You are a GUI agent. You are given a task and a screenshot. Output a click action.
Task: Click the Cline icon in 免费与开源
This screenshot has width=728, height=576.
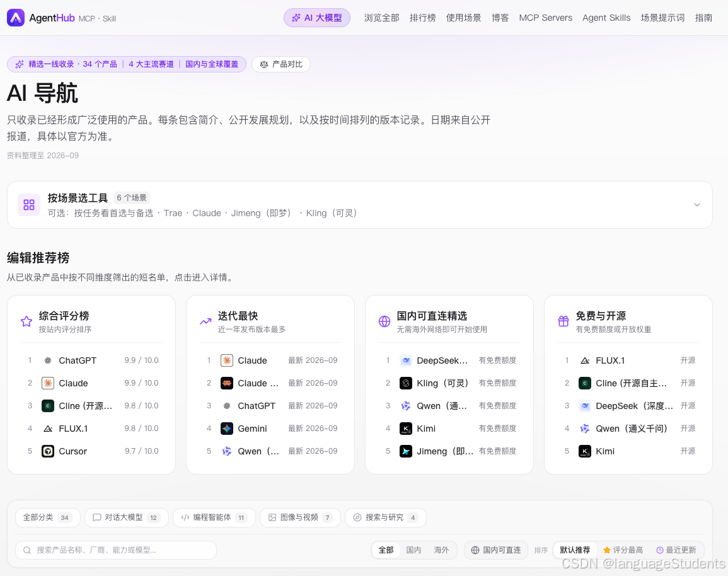click(585, 383)
